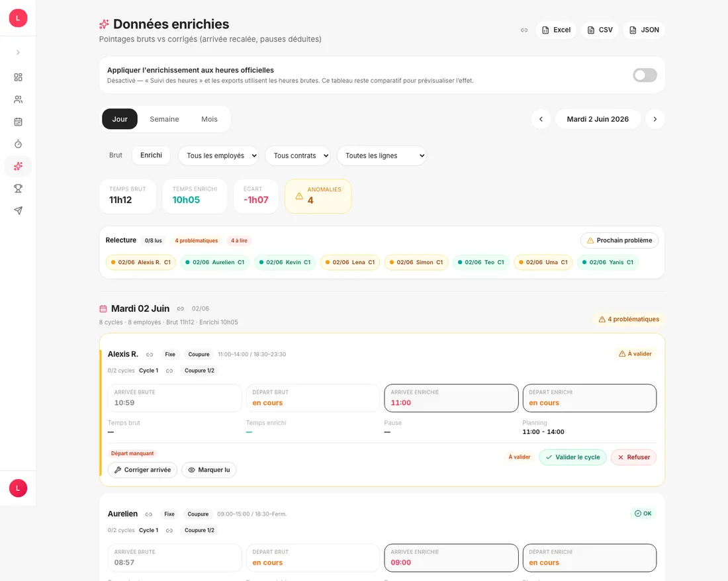Copy link icon next to Alexis Cycle 1
Image resolution: width=728 pixels, height=581 pixels.
[169, 371]
